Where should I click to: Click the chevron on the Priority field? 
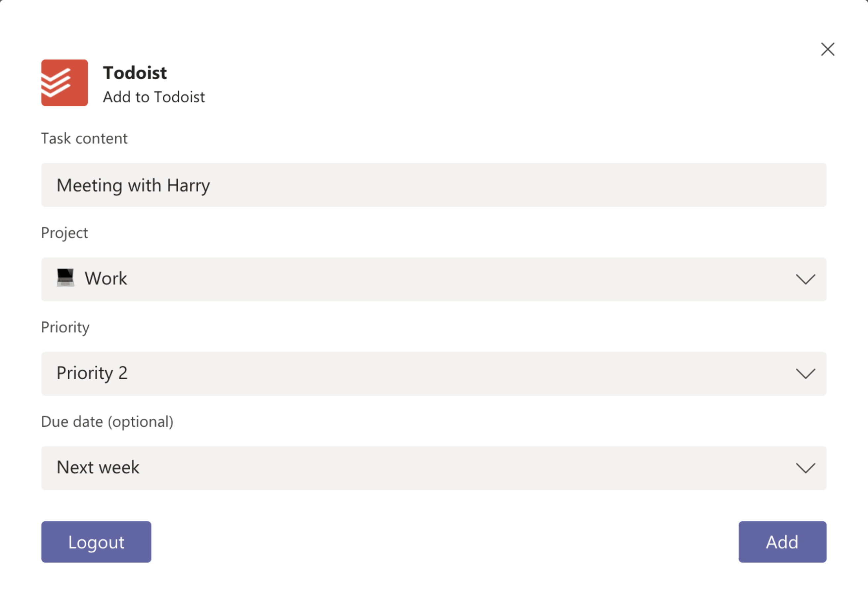(x=806, y=373)
